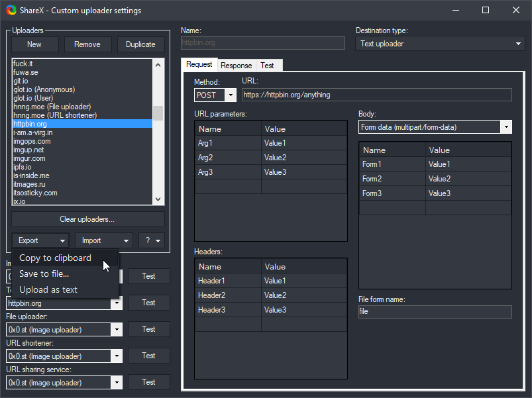This screenshot has height=398, width=532.
Task: Choose "Save to file..." in the Export menu
Action: [44, 273]
